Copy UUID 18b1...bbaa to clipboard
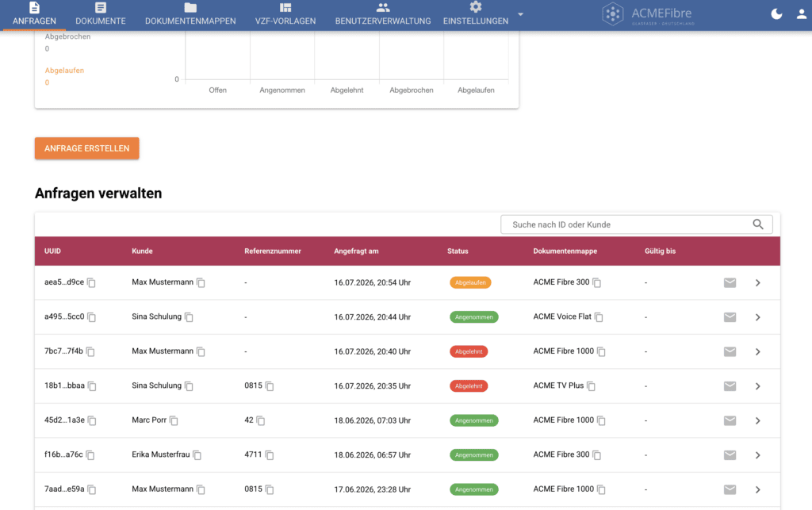812x510 pixels. [92, 386]
